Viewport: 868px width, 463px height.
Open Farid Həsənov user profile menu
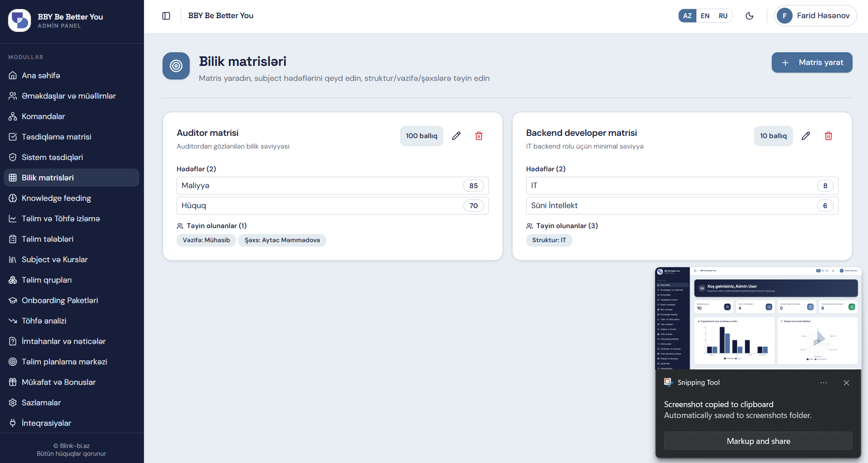coord(815,16)
